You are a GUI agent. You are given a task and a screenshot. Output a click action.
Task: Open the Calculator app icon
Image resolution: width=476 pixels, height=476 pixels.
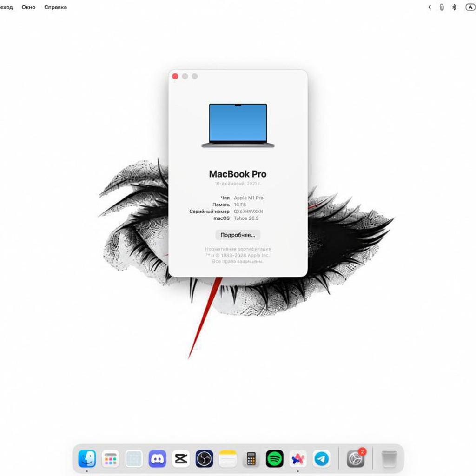point(251,458)
